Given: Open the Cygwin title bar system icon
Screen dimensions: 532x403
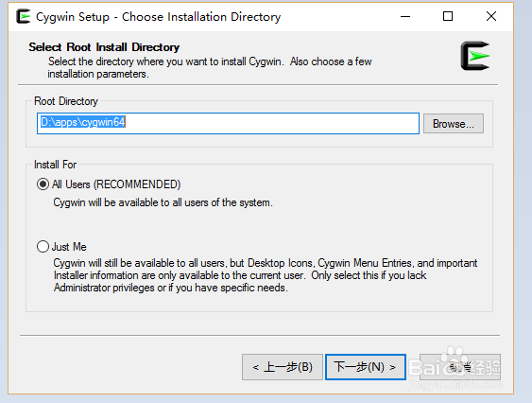Looking at the screenshot, I should 23,16.
